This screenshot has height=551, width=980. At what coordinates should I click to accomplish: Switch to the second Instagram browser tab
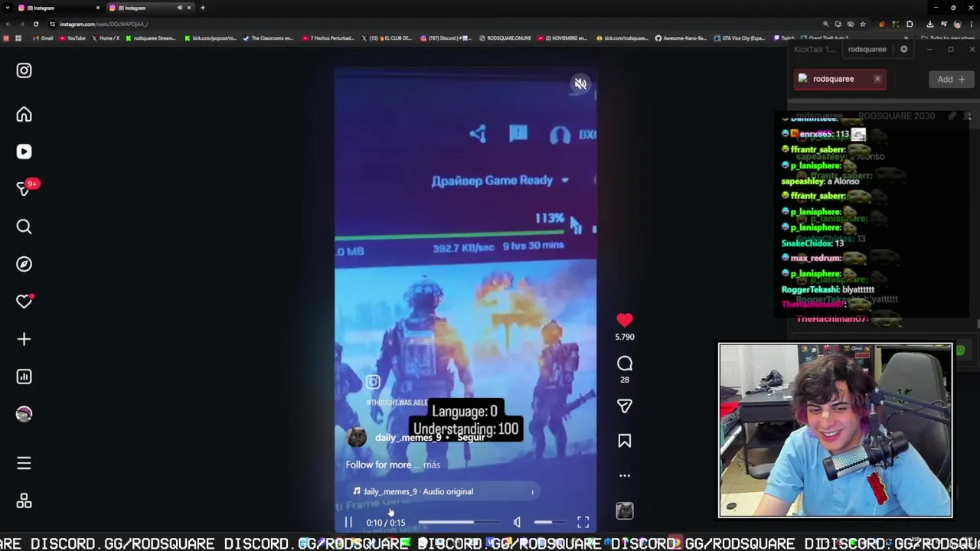(149, 8)
